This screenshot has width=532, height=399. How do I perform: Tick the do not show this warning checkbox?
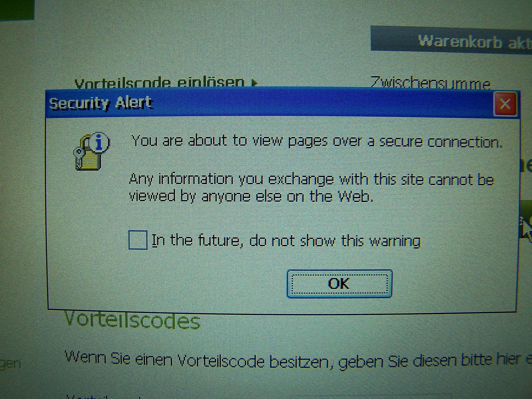click(138, 240)
